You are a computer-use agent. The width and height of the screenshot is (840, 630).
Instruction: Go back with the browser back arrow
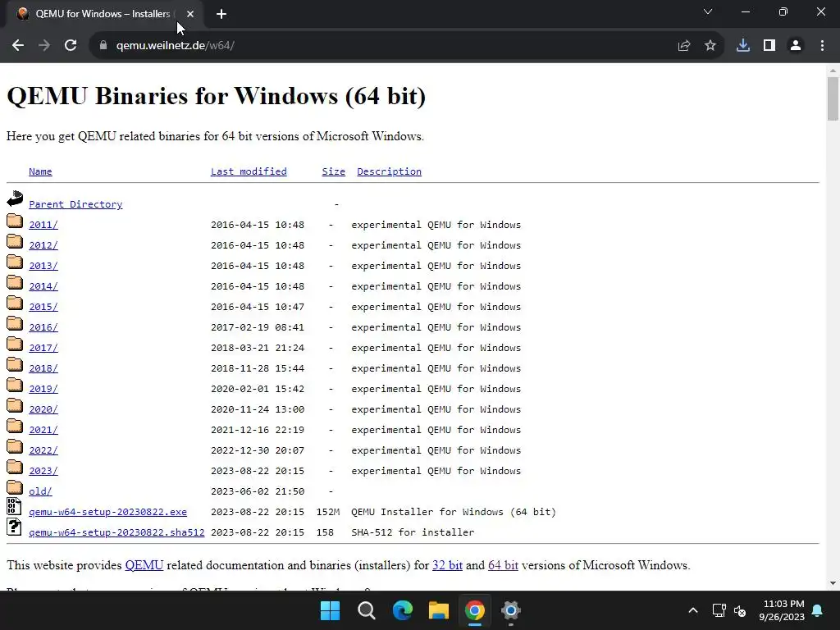pyautogui.click(x=18, y=46)
